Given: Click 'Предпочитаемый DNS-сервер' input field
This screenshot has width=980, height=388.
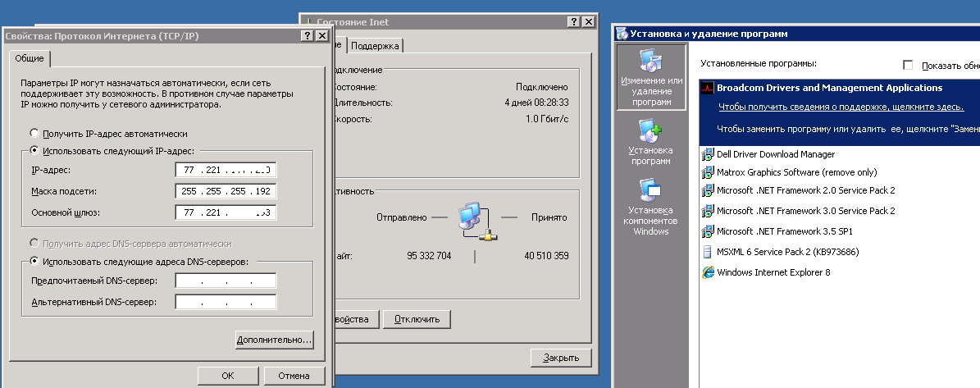Looking at the screenshot, I should tap(226, 281).
